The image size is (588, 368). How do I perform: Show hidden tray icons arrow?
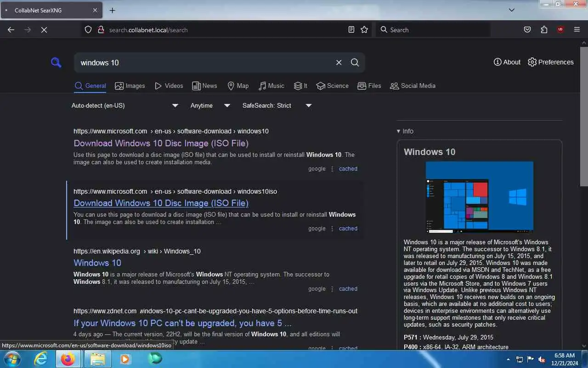pyautogui.click(x=508, y=359)
